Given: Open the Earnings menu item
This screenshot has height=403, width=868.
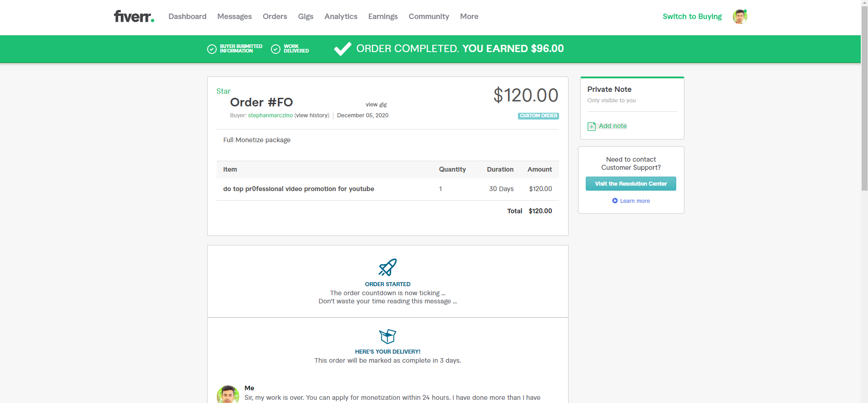Looking at the screenshot, I should tap(383, 17).
